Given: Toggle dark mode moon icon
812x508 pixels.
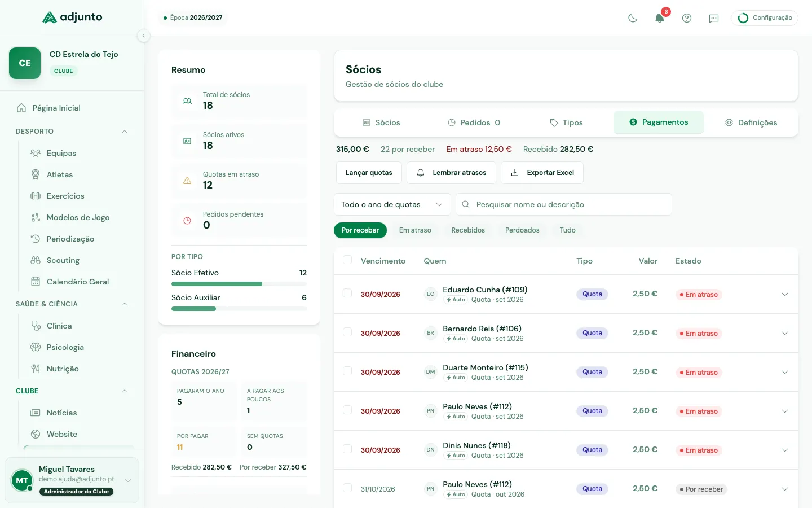Looking at the screenshot, I should (633, 18).
